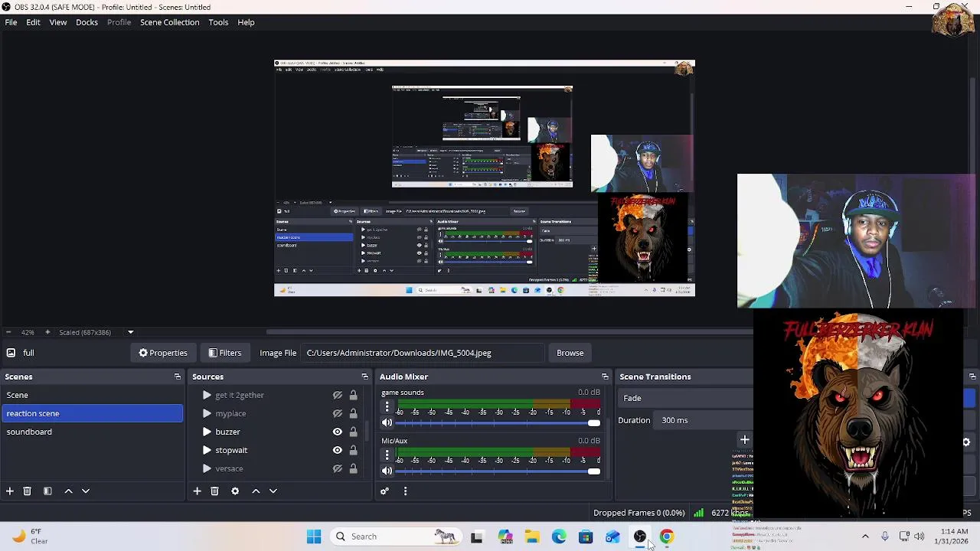Viewport: 980px width, 551px height.
Task: Mute the game sounds channel
Action: tap(387, 423)
